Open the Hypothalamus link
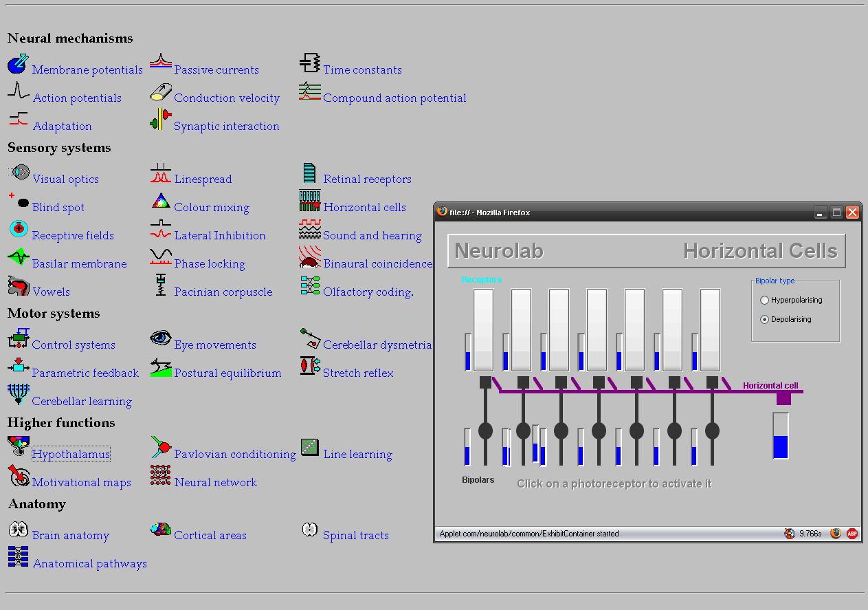This screenshot has width=868, height=610. (x=71, y=455)
